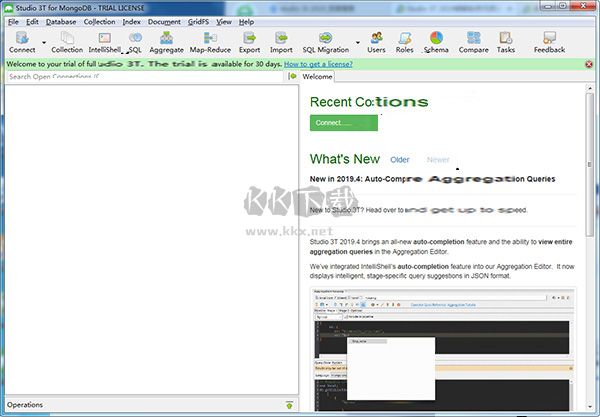The image size is (600, 417).
Task: Open the Document menu
Action: (x=164, y=22)
